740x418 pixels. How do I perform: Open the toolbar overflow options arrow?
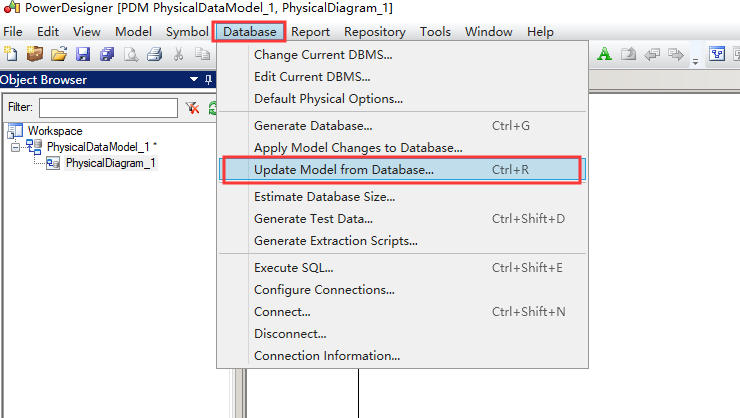[x=696, y=61]
